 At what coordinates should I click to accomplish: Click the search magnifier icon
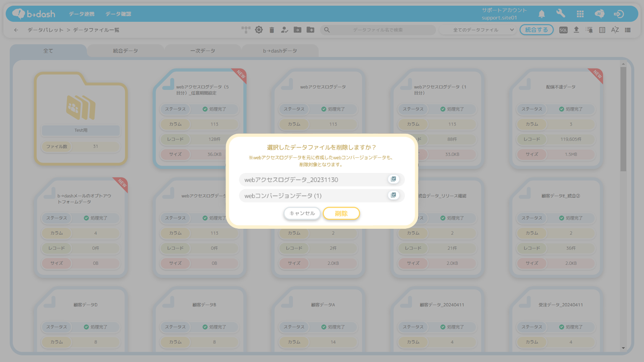[327, 30]
